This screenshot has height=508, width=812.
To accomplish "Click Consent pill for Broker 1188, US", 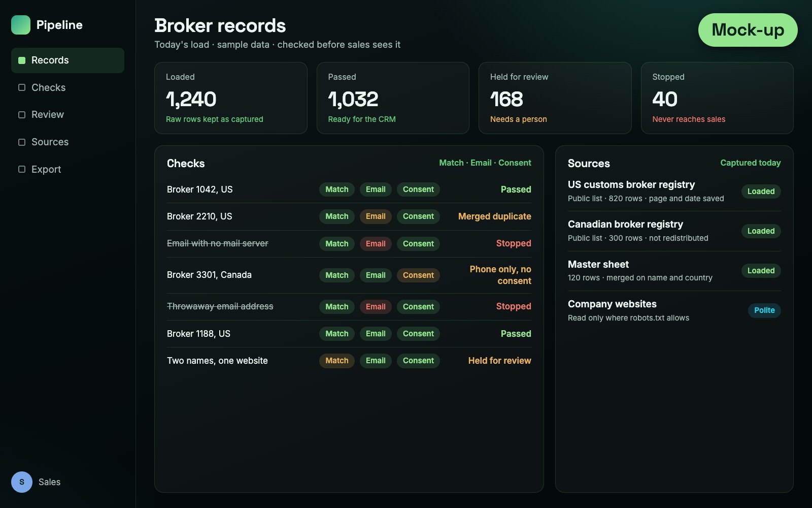I will point(418,334).
